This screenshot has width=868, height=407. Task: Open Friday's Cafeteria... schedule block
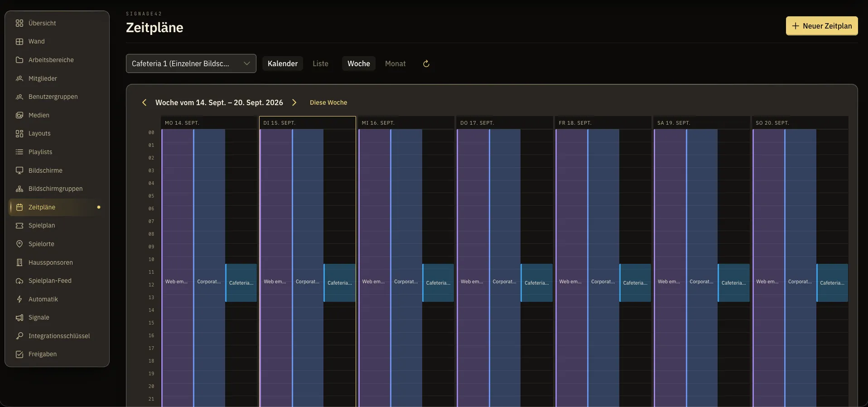[x=635, y=283]
